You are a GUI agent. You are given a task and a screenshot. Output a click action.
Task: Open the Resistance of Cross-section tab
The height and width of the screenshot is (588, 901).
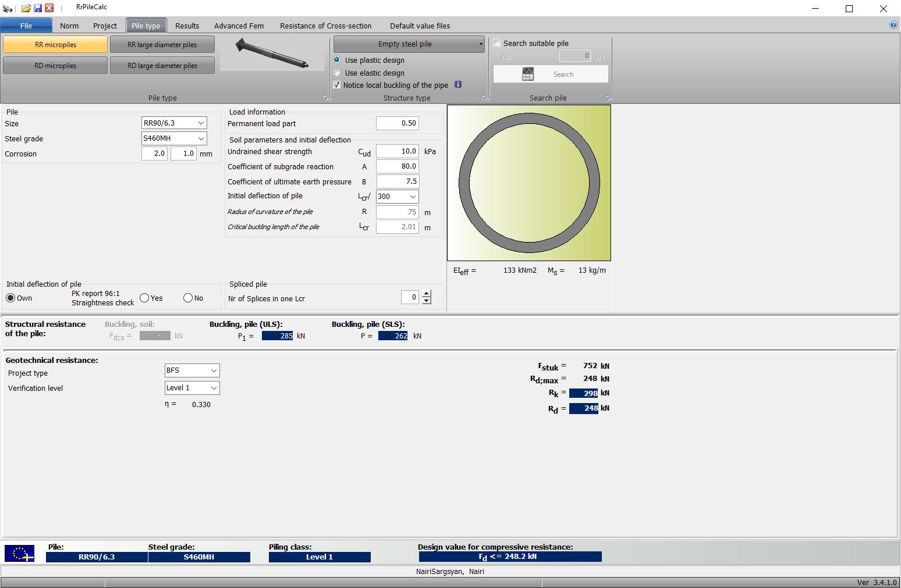pyautogui.click(x=326, y=26)
